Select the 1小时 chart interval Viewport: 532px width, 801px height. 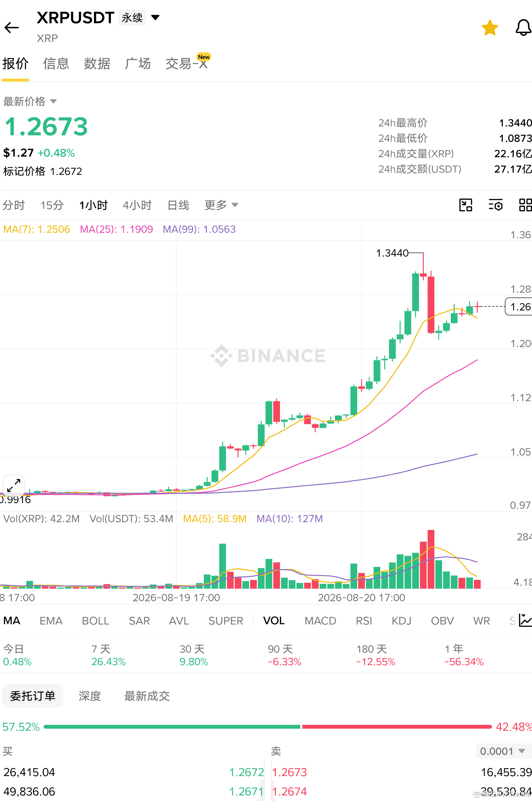[x=93, y=205]
